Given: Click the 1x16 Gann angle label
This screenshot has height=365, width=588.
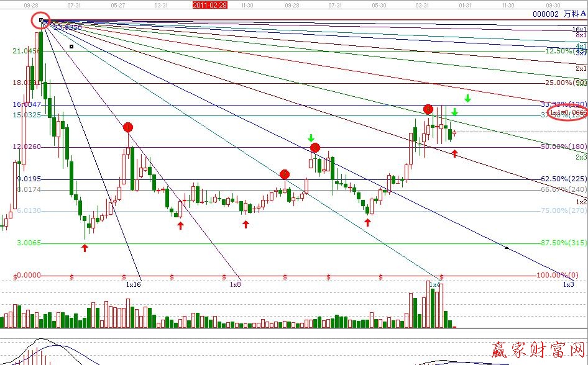Looking at the screenshot, I should [135, 284].
